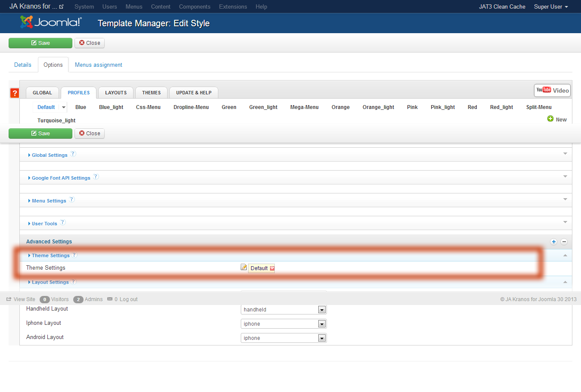
Task: Click the help icon beside Menu Settings
Action: [x=72, y=199]
